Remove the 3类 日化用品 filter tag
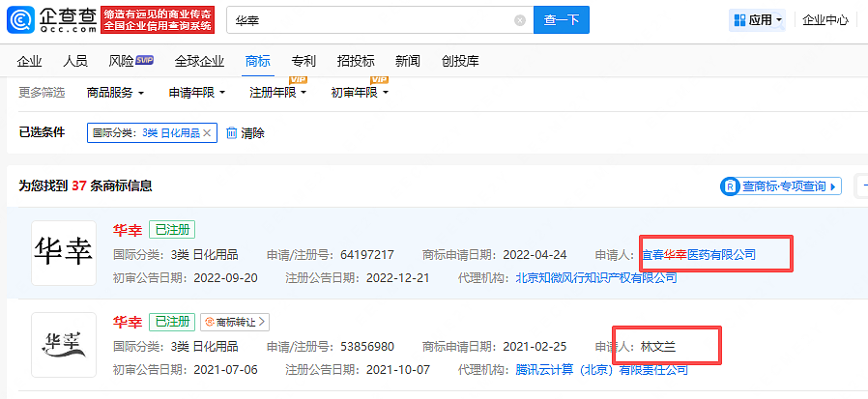The width and height of the screenshot is (868, 399). pyautogui.click(x=207, y=132)
